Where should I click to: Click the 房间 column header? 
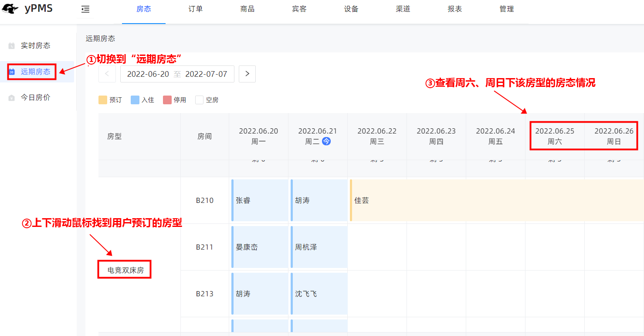point(205,137)
